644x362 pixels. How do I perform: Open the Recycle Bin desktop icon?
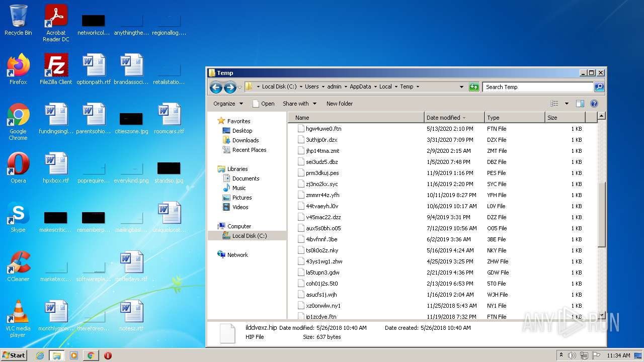click(18, 20)
